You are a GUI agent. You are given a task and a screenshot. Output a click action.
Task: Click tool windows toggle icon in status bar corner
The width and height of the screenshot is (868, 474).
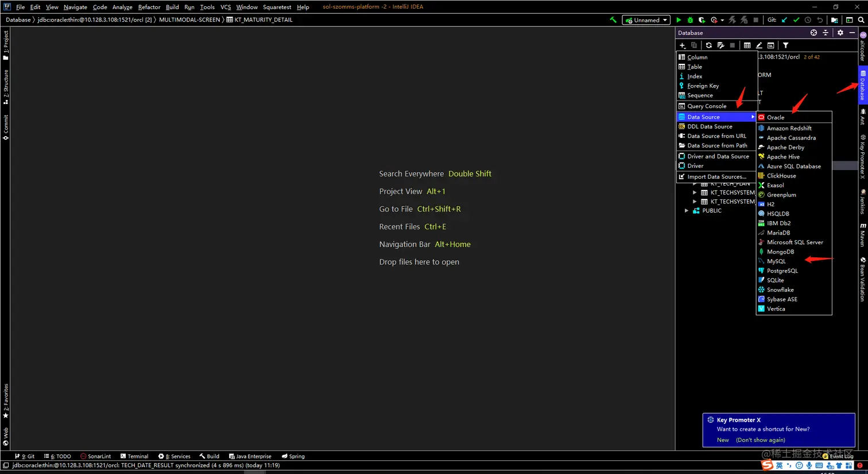pyautogui.click(x=5, y=465)
